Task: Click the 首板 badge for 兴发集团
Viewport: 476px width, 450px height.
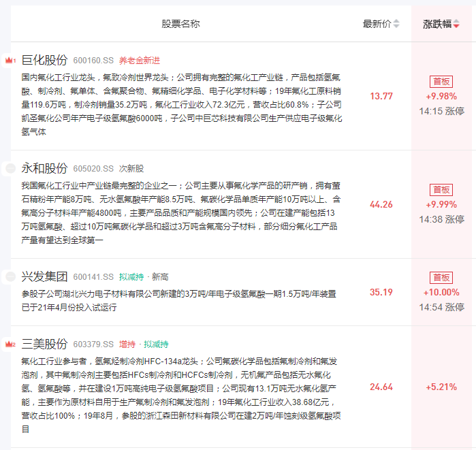Action: (x=441, y=277)
